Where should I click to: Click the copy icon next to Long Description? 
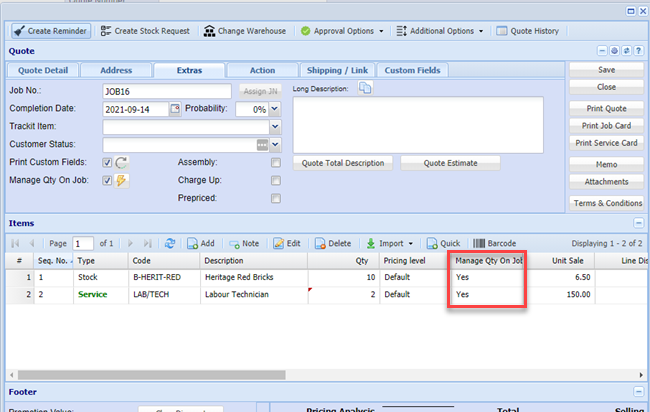click(365, 89)
